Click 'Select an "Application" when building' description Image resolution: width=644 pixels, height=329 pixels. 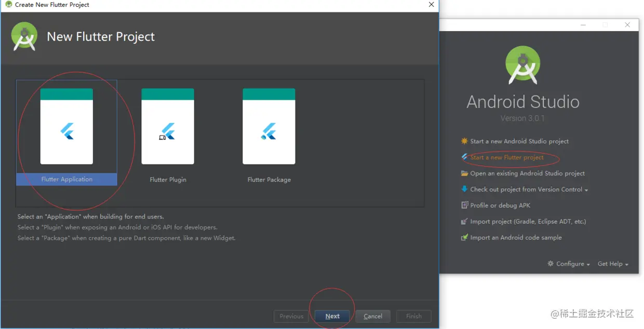click(x=90, y=216)
